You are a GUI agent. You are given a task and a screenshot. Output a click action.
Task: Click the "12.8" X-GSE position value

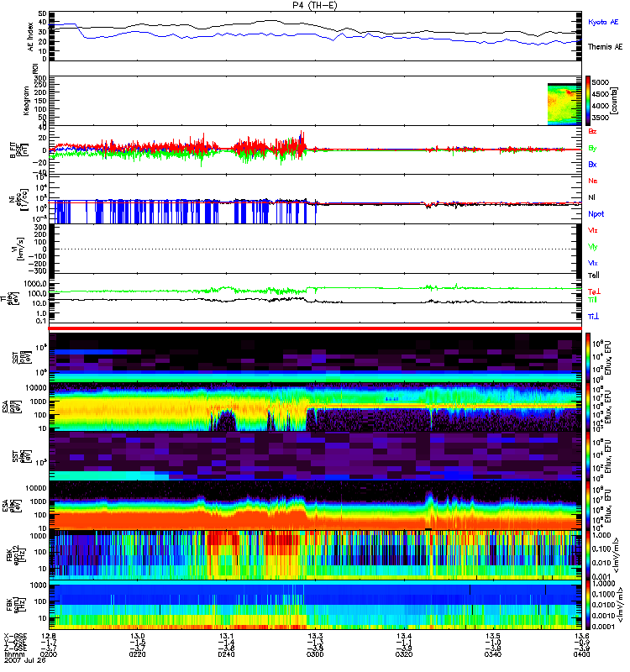[x=48, y=636]
